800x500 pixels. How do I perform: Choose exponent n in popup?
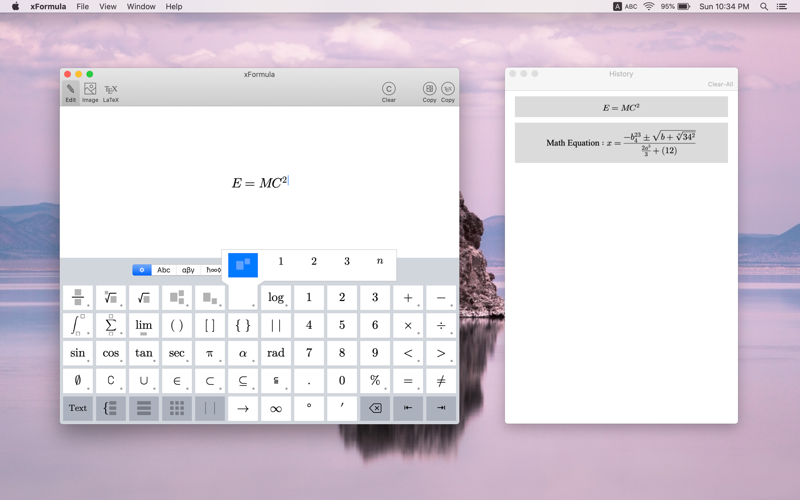tap(380, 261)
